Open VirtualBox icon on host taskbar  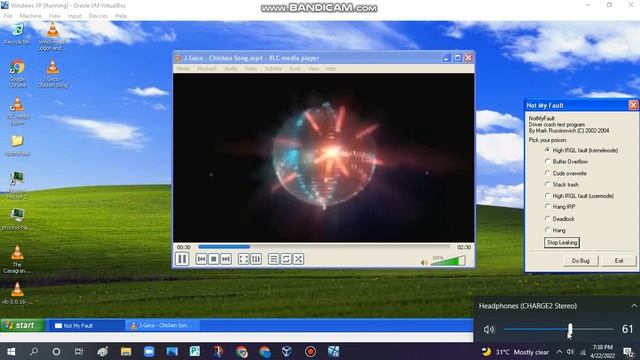pyautogui.click(x=287, y=351)
